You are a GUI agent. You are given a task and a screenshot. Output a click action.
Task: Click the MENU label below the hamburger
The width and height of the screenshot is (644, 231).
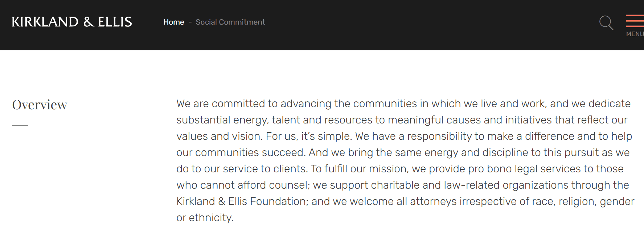coord(635,34)
